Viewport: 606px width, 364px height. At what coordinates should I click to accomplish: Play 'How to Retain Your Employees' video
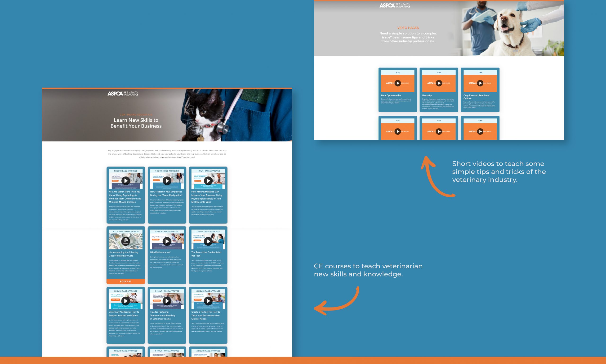[167, 181]
